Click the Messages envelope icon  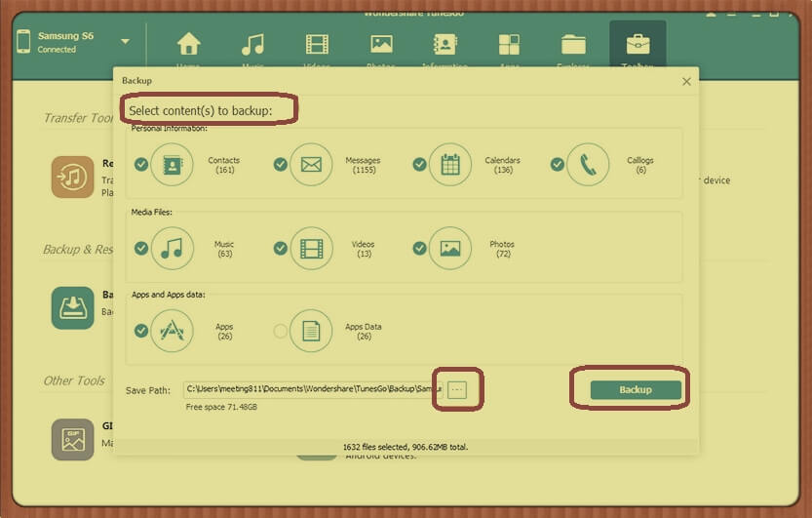tap(311, 165)
